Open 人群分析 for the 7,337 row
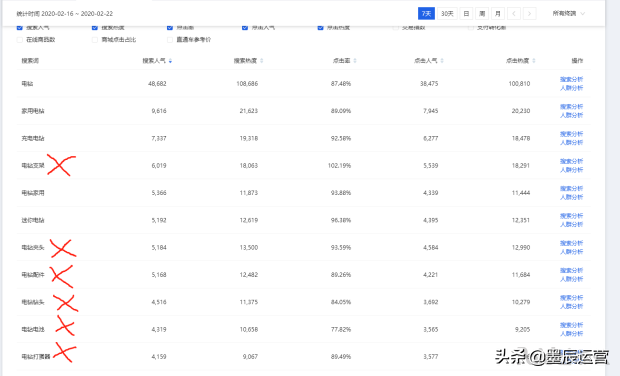The height and width of the screenshot is (376, 620). [571, 143]
